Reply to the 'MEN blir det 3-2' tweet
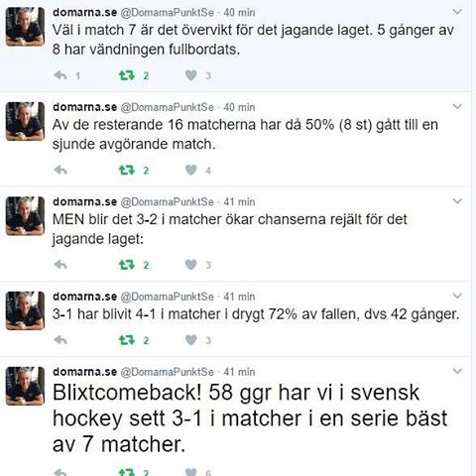The image size is (476, 476). [60, 265]
